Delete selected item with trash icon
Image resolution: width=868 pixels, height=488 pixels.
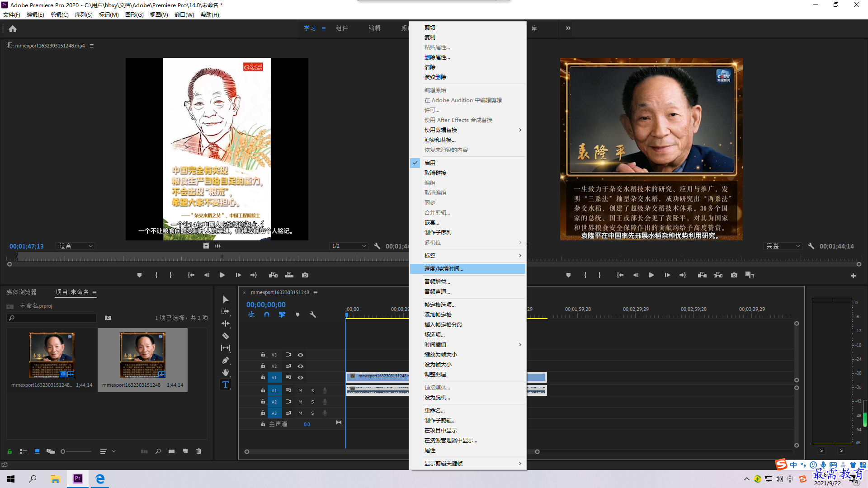pos(198,451)
